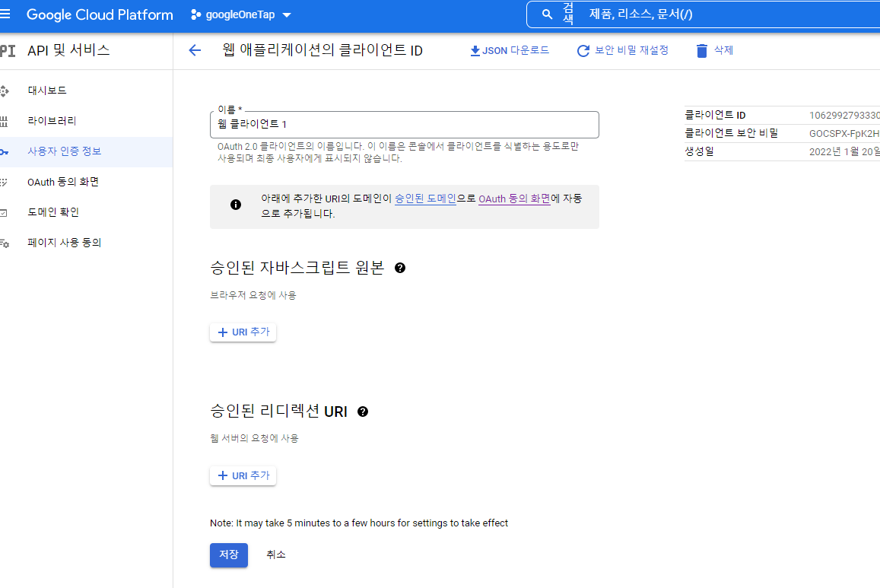This screenshot has width=880, height=588.
Task: Go back using the left arrow icon
Action: (195, 50)
